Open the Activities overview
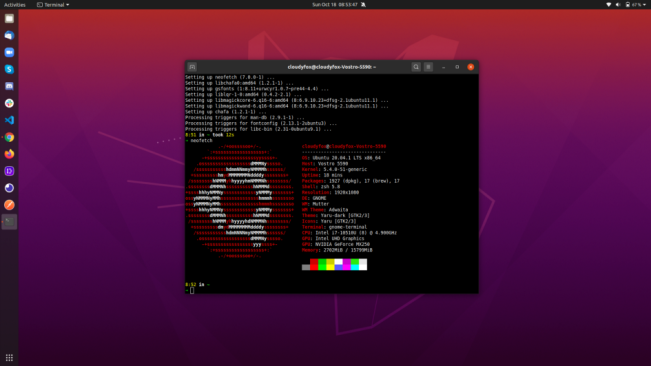The width and height of the screenshot is (651, 366). 15,5
